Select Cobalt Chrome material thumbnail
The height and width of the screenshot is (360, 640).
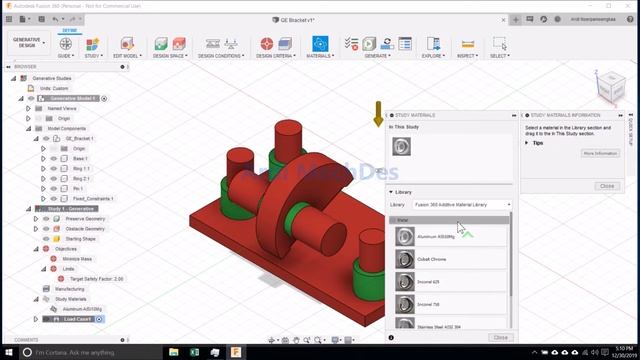tap(405, 259)
